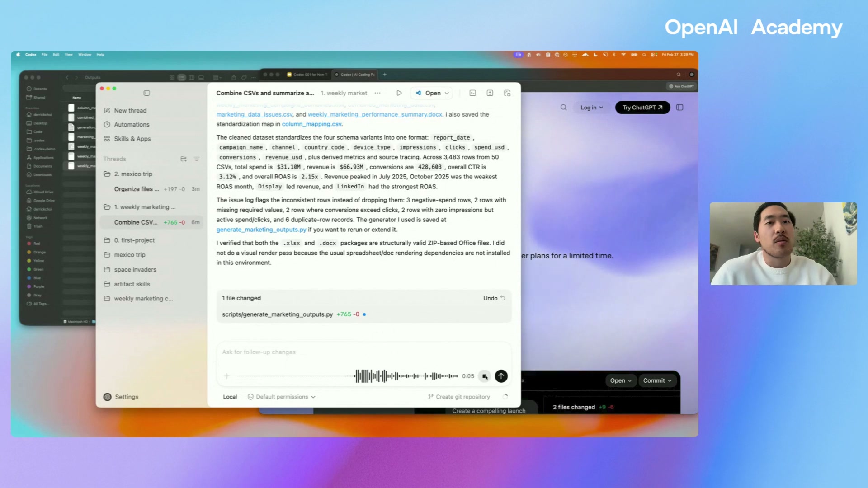Select Automations in the sidebar
Screen dimensions: 868x488
[x=131, y=125]
